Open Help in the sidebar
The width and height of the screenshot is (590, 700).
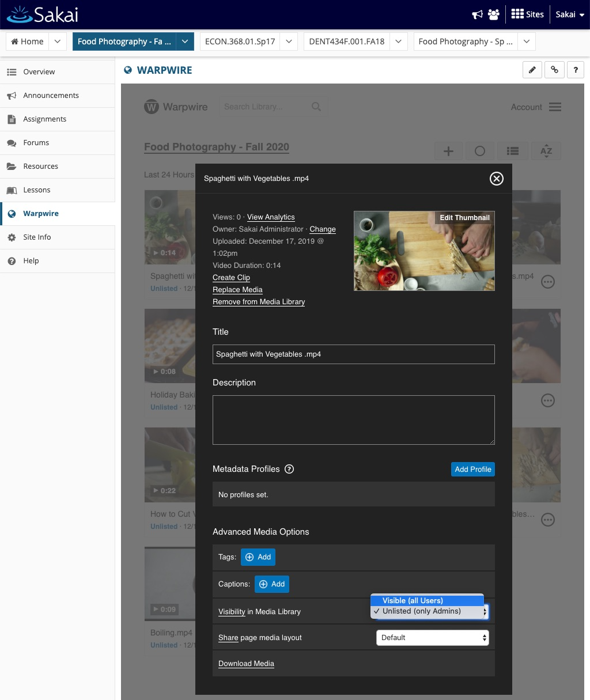click(x=58, y=261)
